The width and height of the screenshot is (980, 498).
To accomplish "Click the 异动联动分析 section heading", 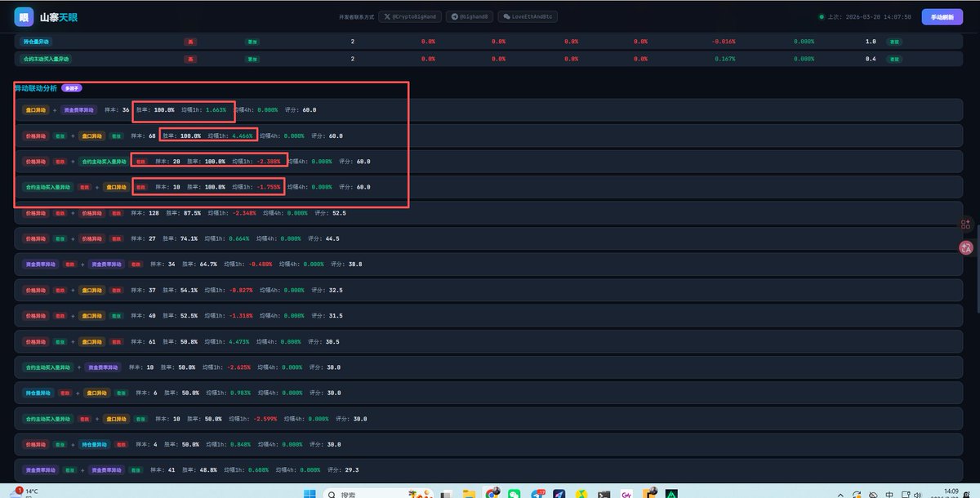I will coord(35,87).
